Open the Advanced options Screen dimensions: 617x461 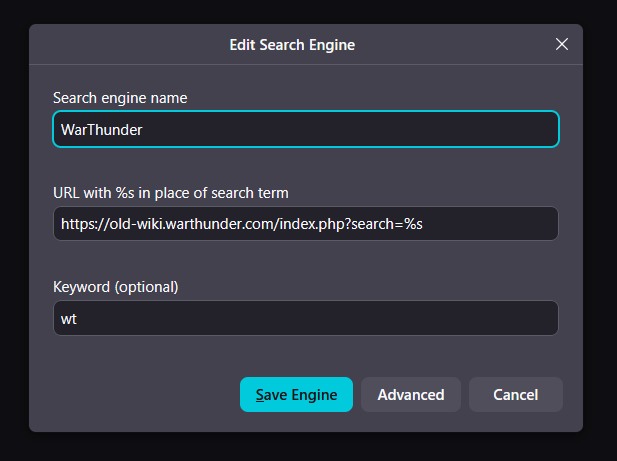[x=410, y=394]
